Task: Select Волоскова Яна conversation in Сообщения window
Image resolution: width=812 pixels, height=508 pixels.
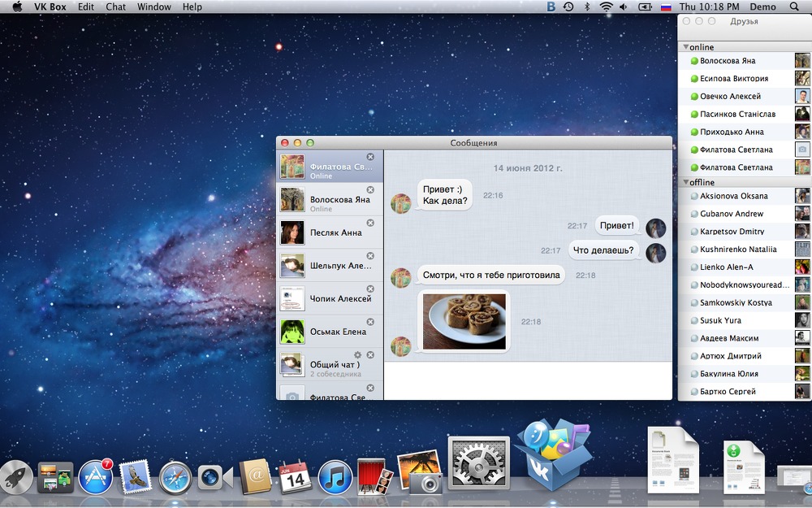Action: pyautogui.click(x=330, y=200)
